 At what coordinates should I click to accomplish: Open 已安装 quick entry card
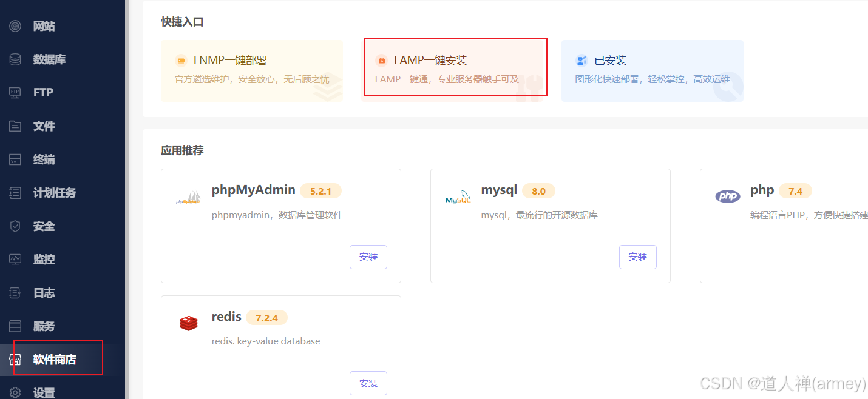[x=653, y=71]
